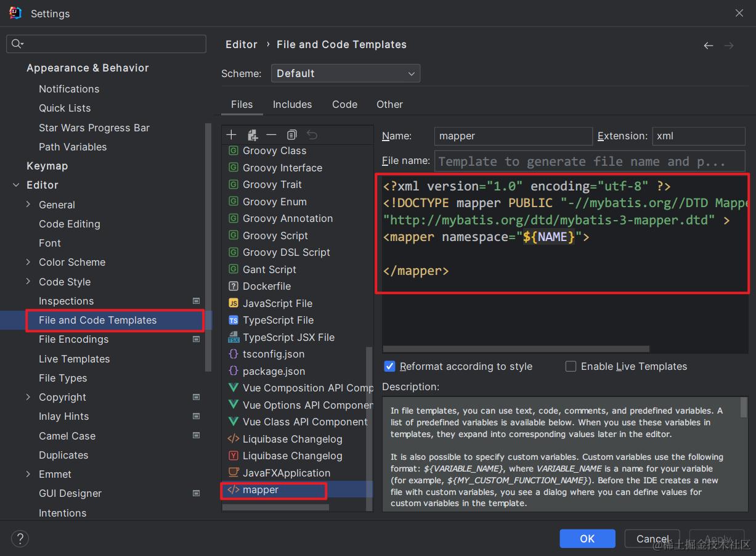Viewport: 756px width, 556px height.
Task: Open the Scheme Default dropdown
Action: [x=346, y=73]
